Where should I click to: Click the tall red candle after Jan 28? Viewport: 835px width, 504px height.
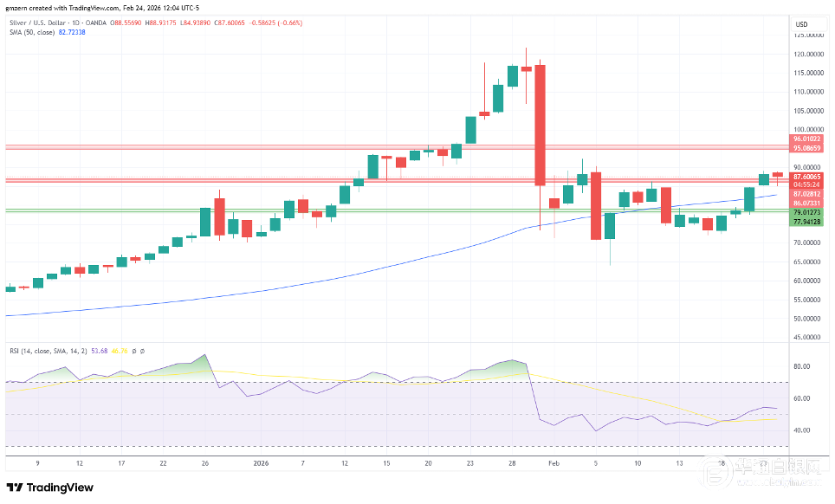click(x=540, y=125)
